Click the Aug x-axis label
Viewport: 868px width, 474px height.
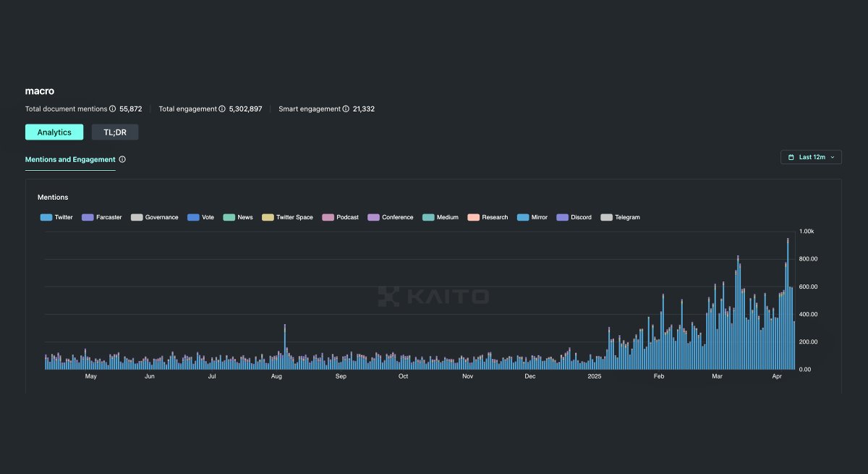point(276,376)
